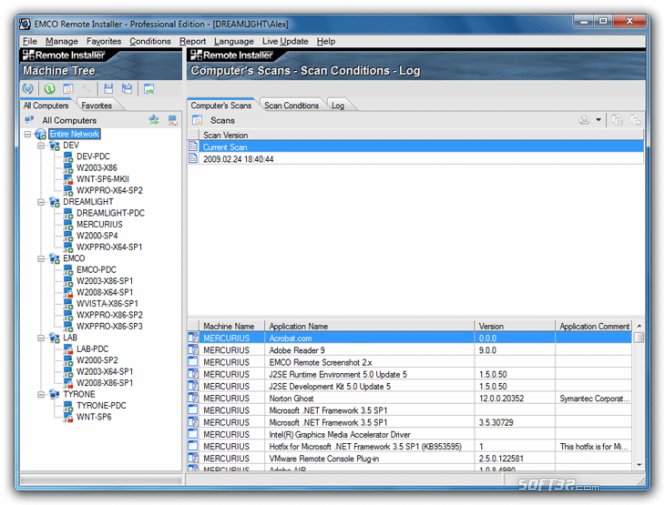Click the green refresh icon in Machine Tree toolbar
Screen dimensions: 665x505
[50, 89]
